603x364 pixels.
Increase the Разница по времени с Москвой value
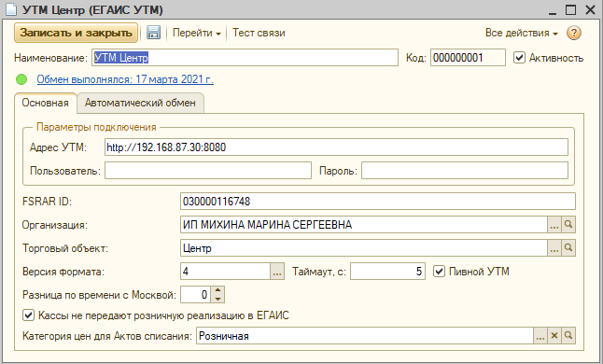pyautogui.click(x=218, y=290)
